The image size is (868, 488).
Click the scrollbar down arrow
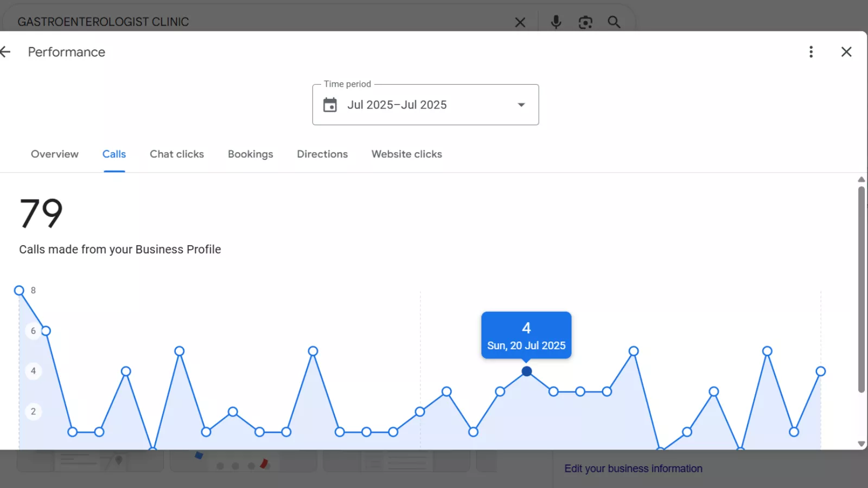pos(861,444)
